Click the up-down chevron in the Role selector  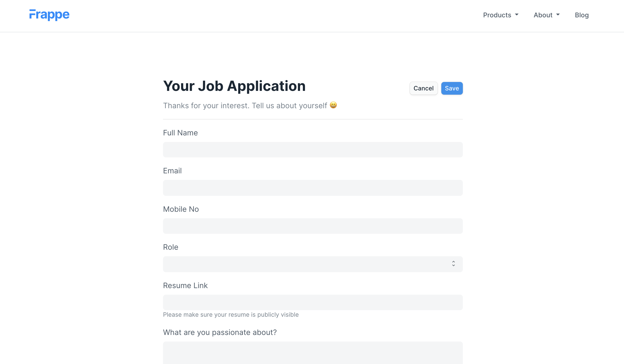pos(453,264)
